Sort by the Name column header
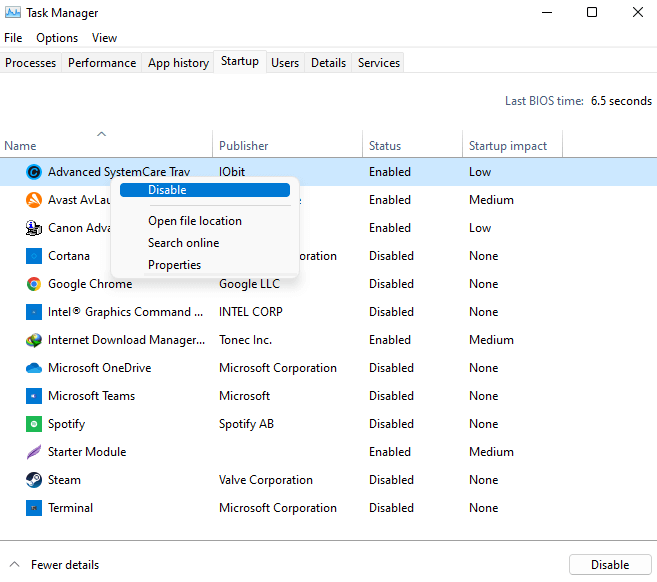Screen dimensions: 657x582 [x=20, y=146]
